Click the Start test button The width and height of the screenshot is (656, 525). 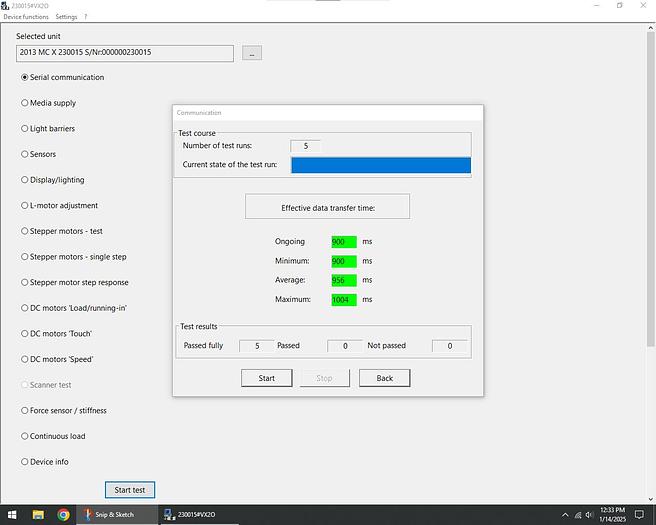[x=130, y=490]
